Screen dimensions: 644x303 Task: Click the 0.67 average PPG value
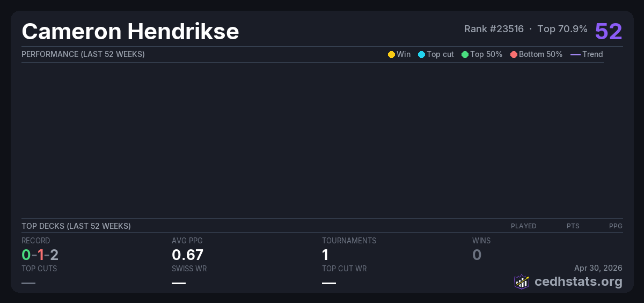pos(187,255)
